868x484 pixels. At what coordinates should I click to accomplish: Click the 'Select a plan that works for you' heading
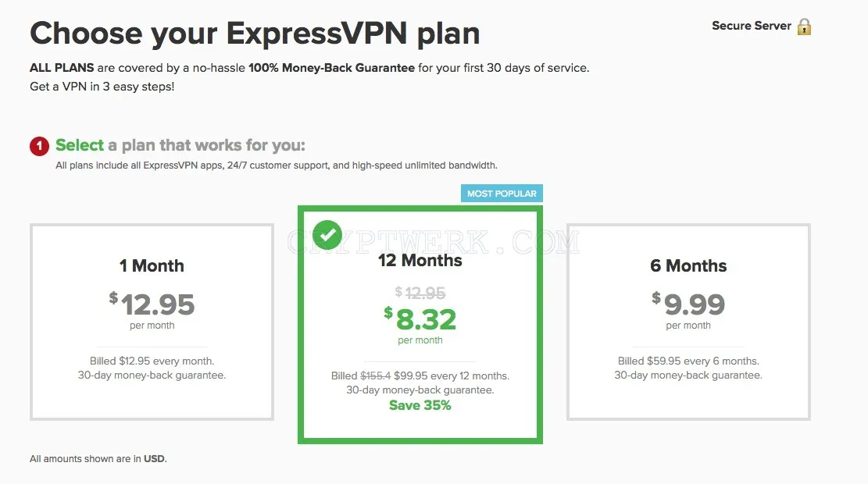(x=180, y=145)
